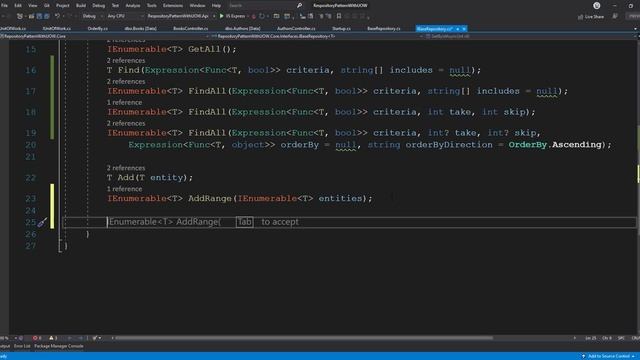Open the Package Manager Console tab
The height and width of the screenshot is (360, 640).
tap(59, 346)
